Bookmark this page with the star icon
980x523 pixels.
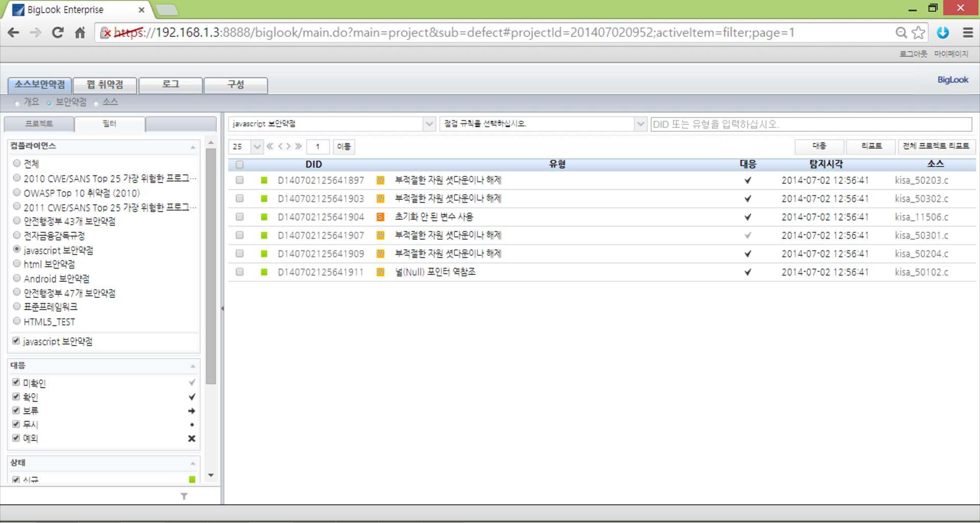918,33
